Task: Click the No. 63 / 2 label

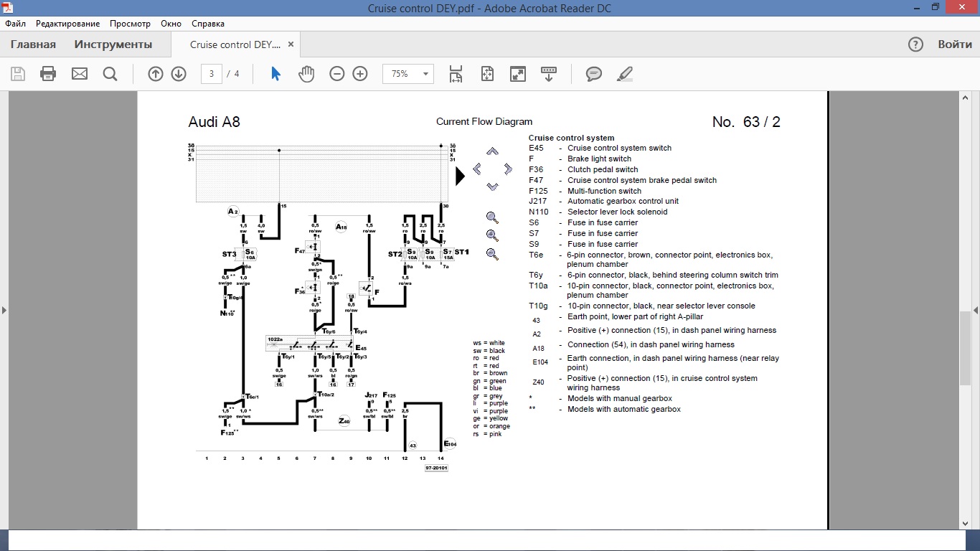Action: coord(746,122)
